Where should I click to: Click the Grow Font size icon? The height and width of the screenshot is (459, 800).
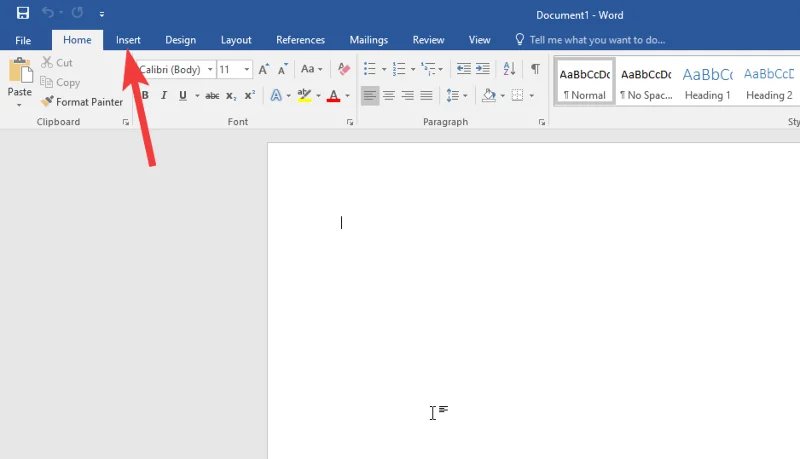click(263, 69)
